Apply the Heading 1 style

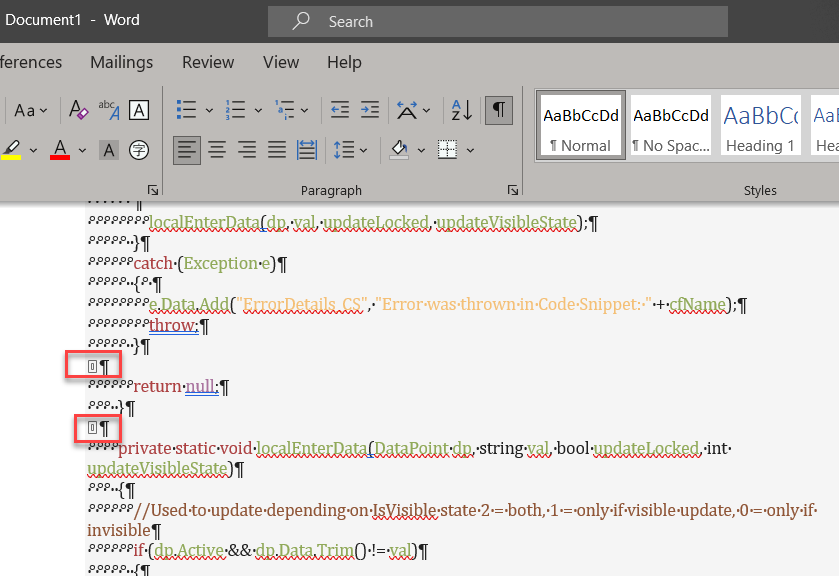coord(760,124)
